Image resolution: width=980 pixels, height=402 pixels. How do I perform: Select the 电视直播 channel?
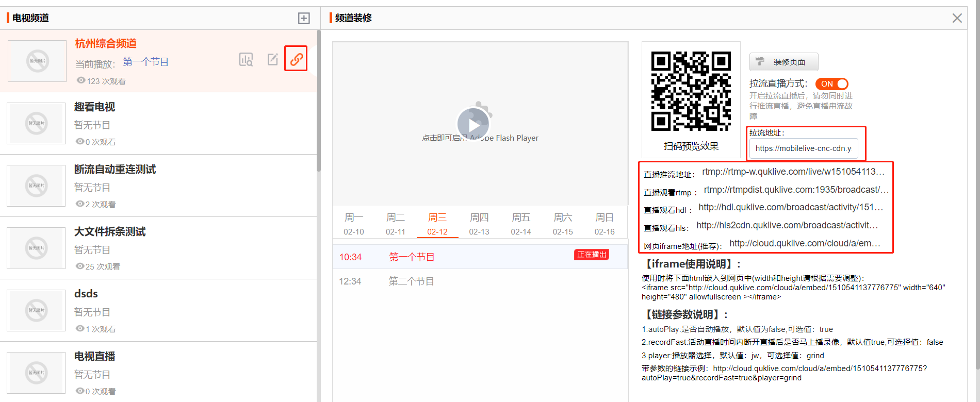[x=158, y=372]
